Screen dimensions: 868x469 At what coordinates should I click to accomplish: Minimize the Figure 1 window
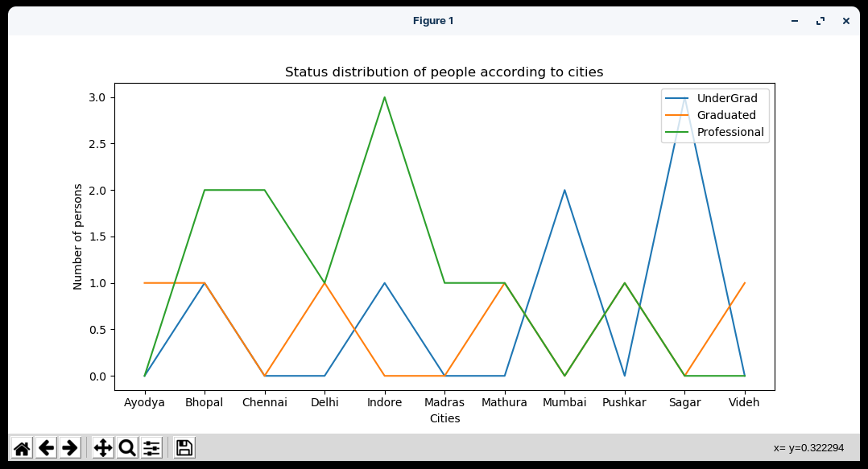pos(795,21)
